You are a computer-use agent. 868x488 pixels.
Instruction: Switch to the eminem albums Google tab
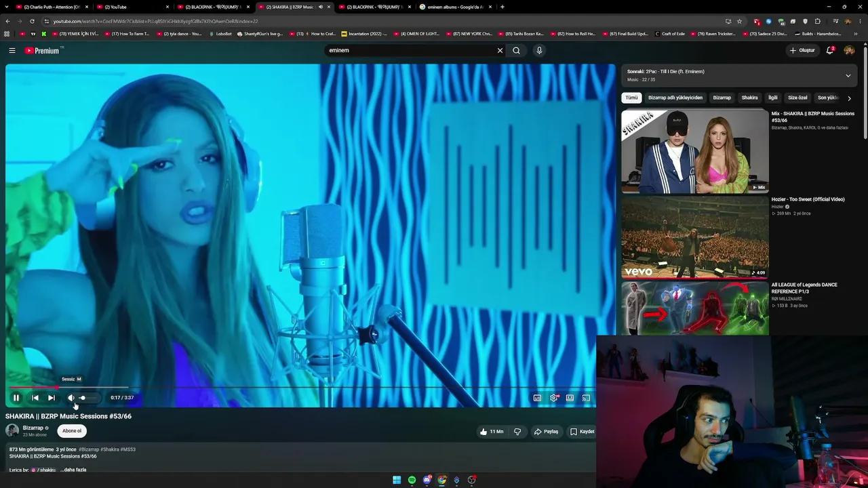pyautogui.click(x=456, y=7)
